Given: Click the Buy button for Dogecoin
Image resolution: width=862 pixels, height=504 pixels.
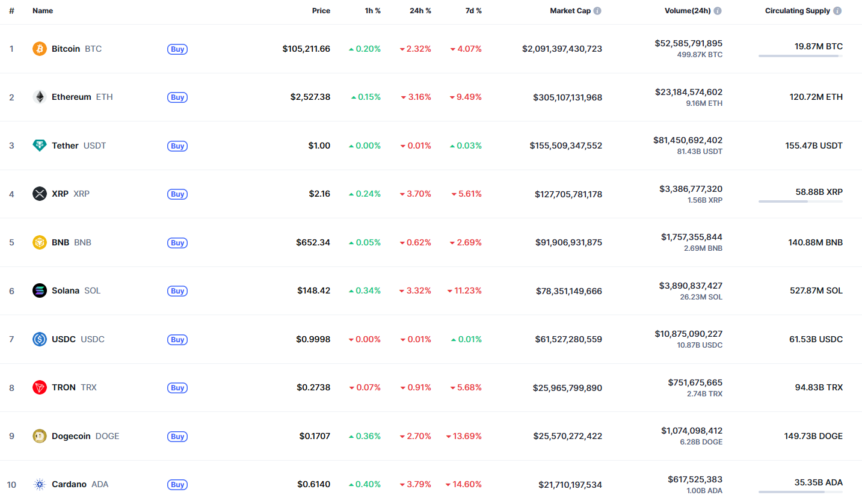Looking at the screenshot, I should (x=177, y=437).
